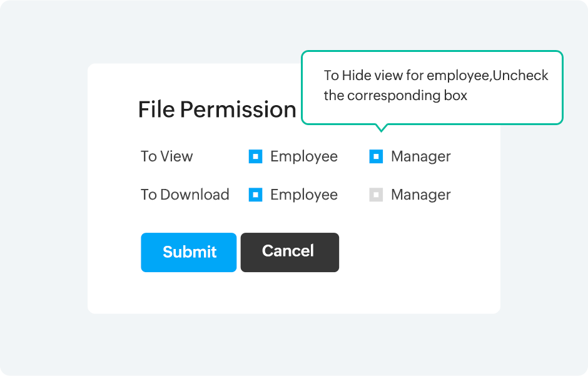The width and height of the screenshot is (588, 376).
Task: Click the word "Uncheck" in the tooltip
Action: click(520, 76)
